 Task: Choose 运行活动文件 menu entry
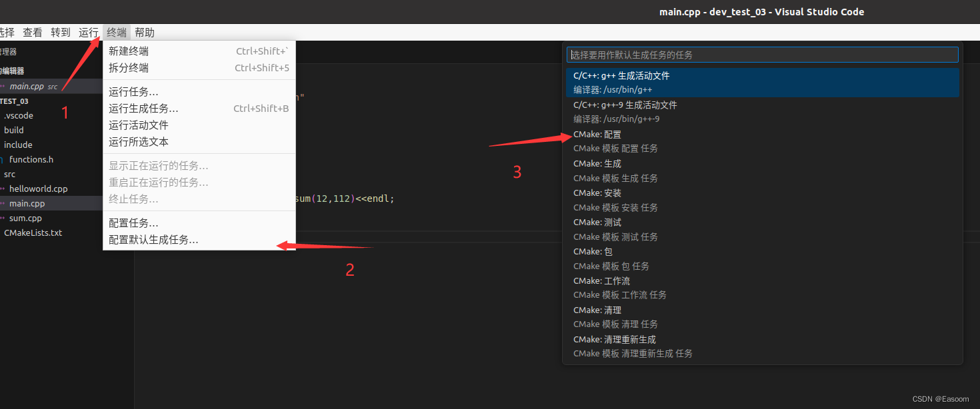(x=199, y=125)
